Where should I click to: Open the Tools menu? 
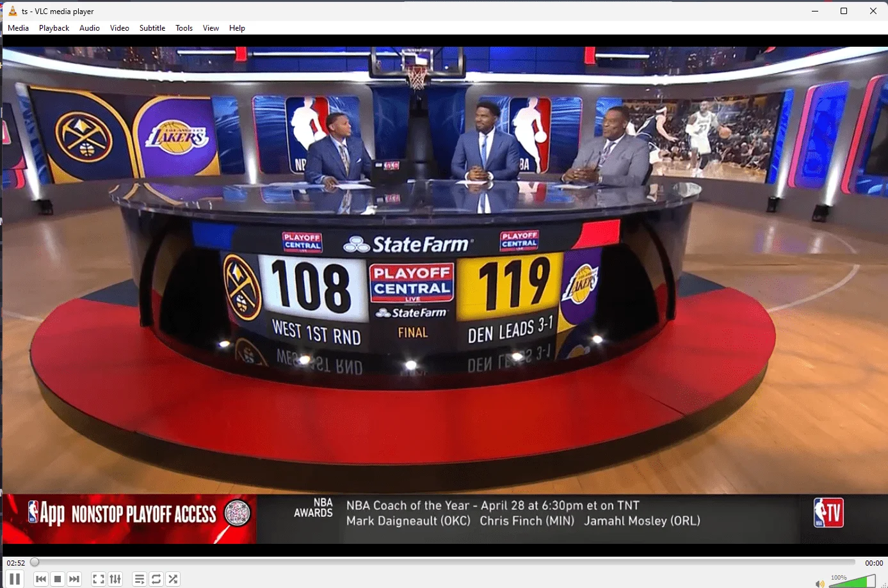pyautogui.click(x=184, y=28)
